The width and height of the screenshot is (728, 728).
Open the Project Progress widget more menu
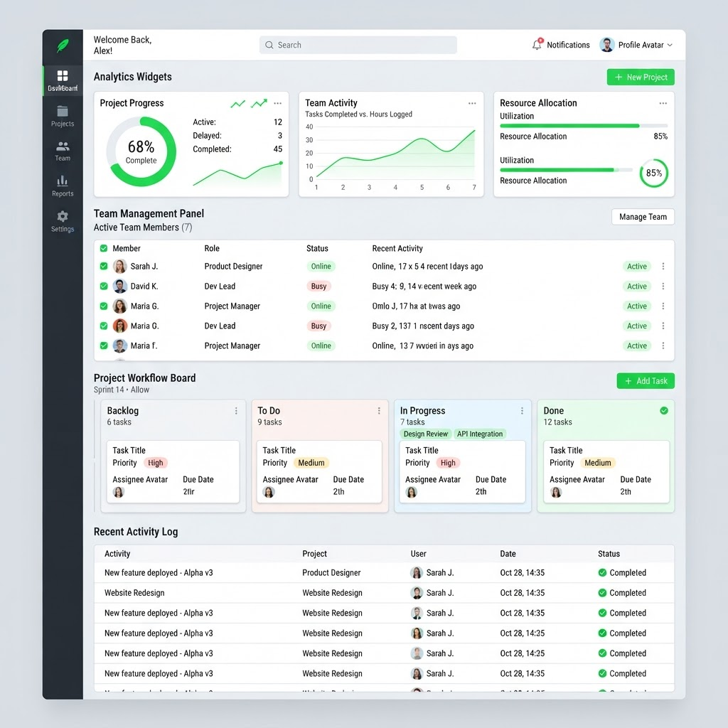click(x=278, y=103)
